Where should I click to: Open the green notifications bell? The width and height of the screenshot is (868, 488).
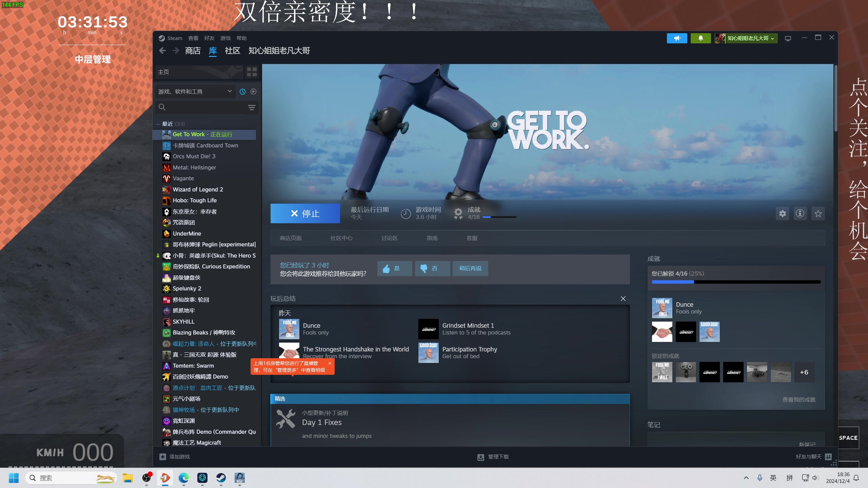click(701, 38)
